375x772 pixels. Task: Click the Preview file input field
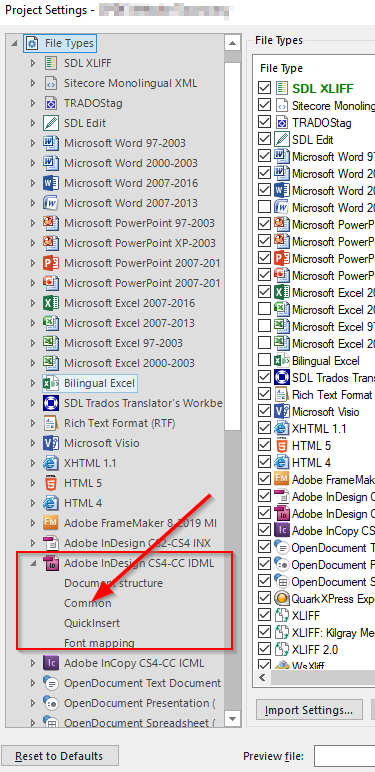344,756
